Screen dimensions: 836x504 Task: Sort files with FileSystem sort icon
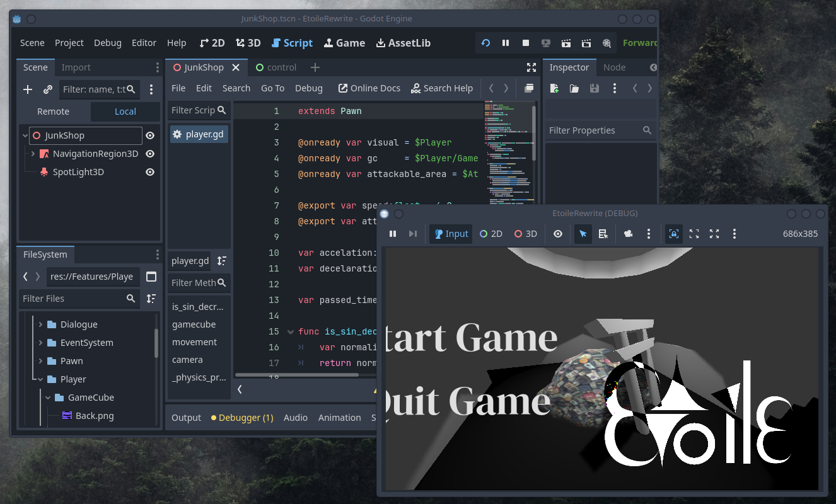tap(151, 299)
